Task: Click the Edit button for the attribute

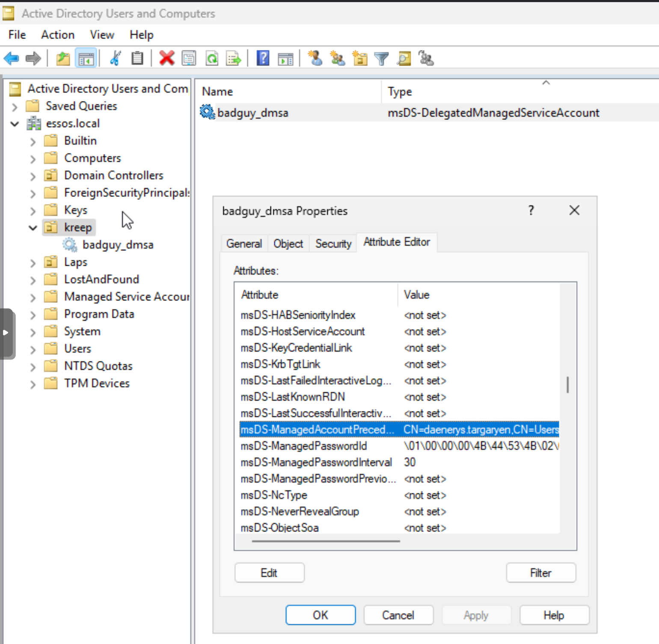Action: pyautogui.click(x=269, y=573)
